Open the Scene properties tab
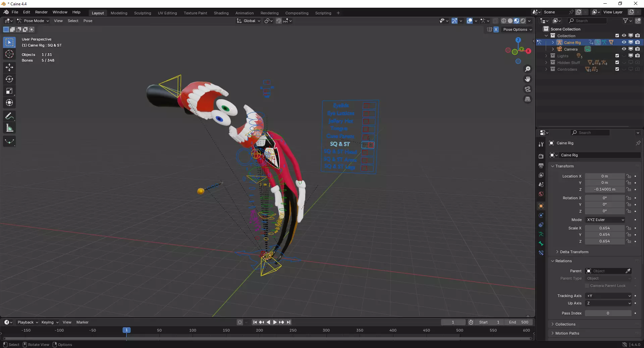Image resolution: width=644 pixels, height=348 pixels. click(x=541, y=185)
